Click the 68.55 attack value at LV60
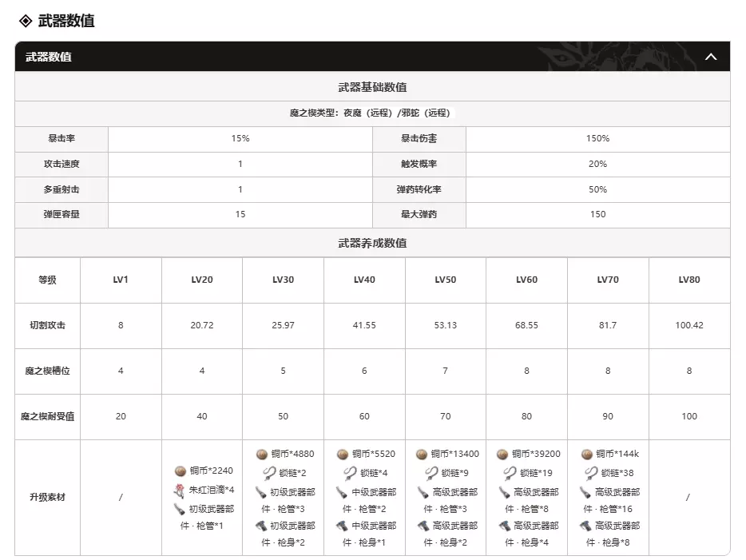 pyautogui.click(x=526, y=325)
